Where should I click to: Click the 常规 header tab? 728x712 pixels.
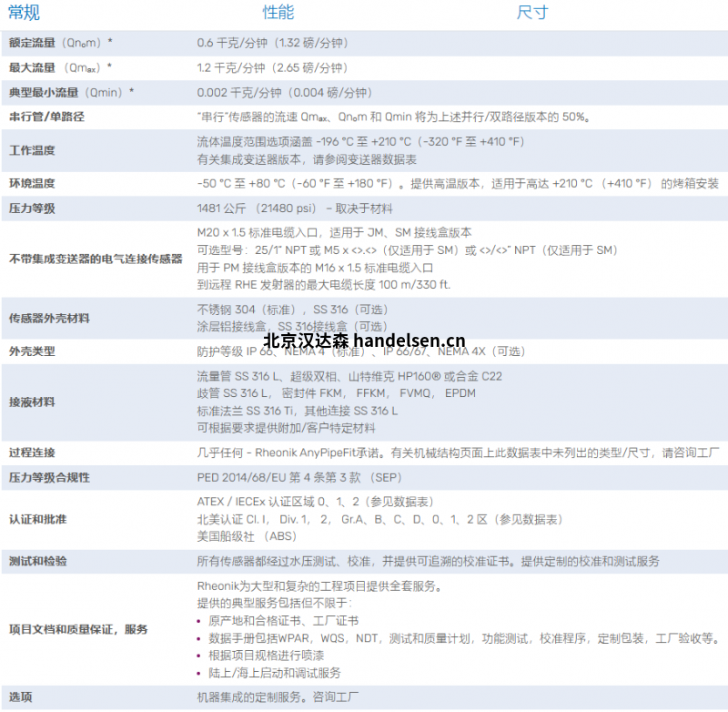(25, 13)
